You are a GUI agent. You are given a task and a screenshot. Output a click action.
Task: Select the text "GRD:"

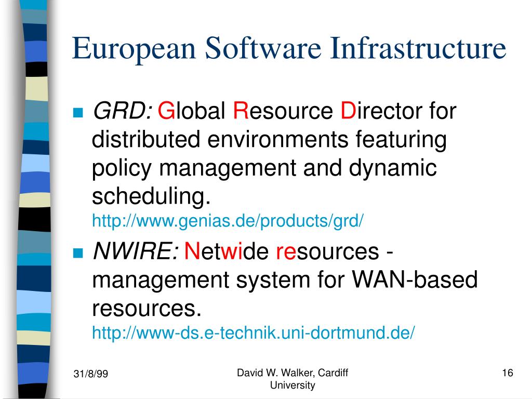123,111
